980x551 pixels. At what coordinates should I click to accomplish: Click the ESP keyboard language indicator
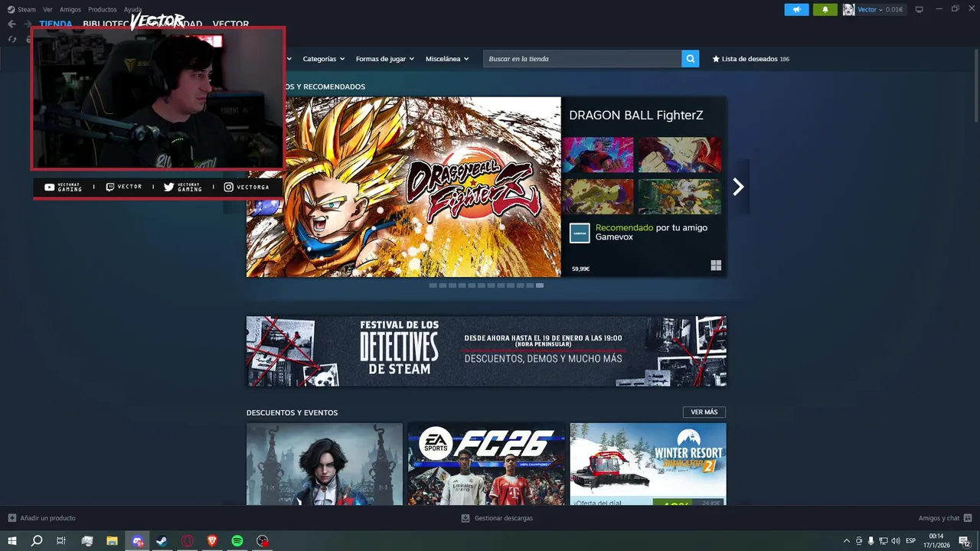pyautogui.click(x=911, y=541)
